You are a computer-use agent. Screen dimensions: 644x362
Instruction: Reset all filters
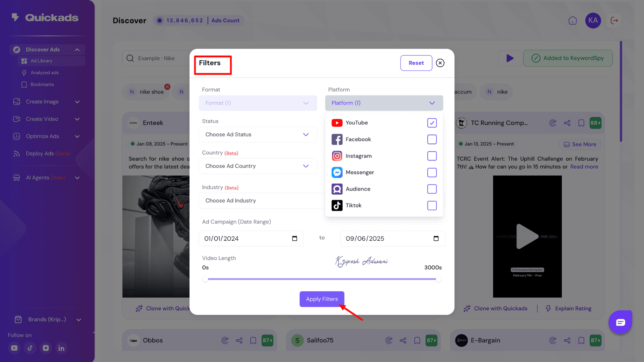tap(416, 63)
